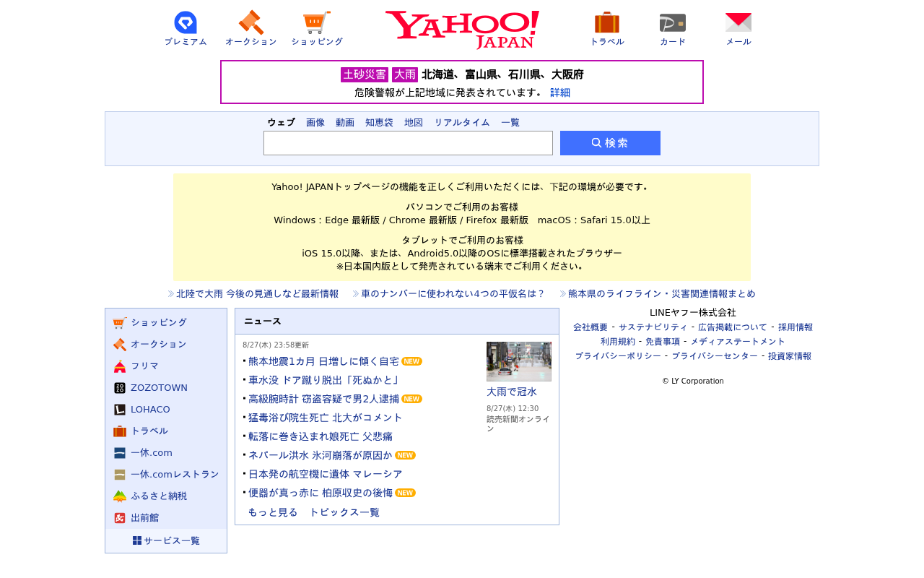
Task: Switch to the 知恵袋 search tab
Action: point(379,123)
